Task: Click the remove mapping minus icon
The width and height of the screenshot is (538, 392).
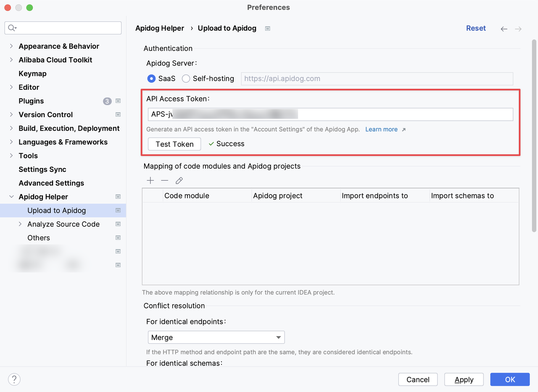Action: coord(165,181)
